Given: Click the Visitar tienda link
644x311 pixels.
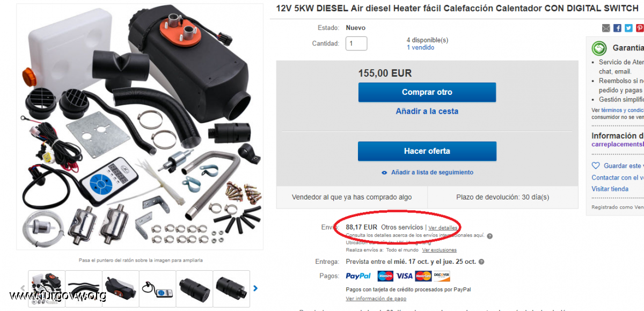Looking at the screenshot, I should point(610,189).
